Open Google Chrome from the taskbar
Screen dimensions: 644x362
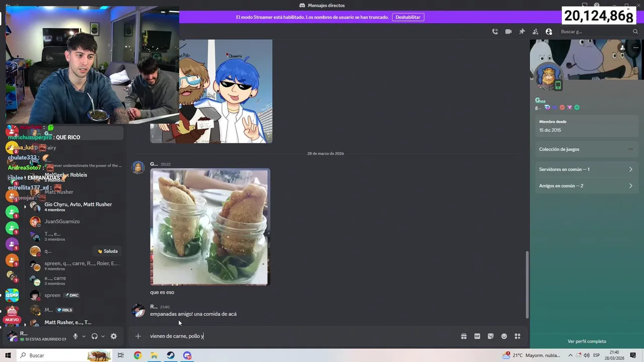(137, 355)
